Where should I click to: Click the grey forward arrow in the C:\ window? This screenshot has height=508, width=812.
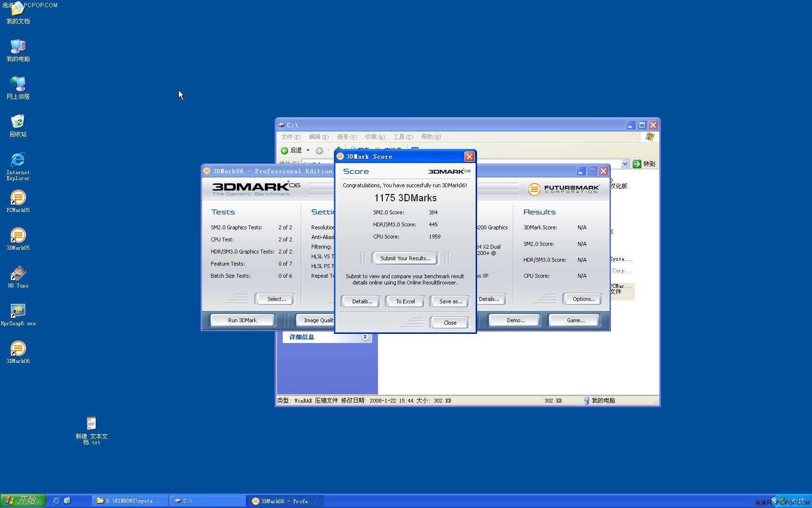[319, 150]
